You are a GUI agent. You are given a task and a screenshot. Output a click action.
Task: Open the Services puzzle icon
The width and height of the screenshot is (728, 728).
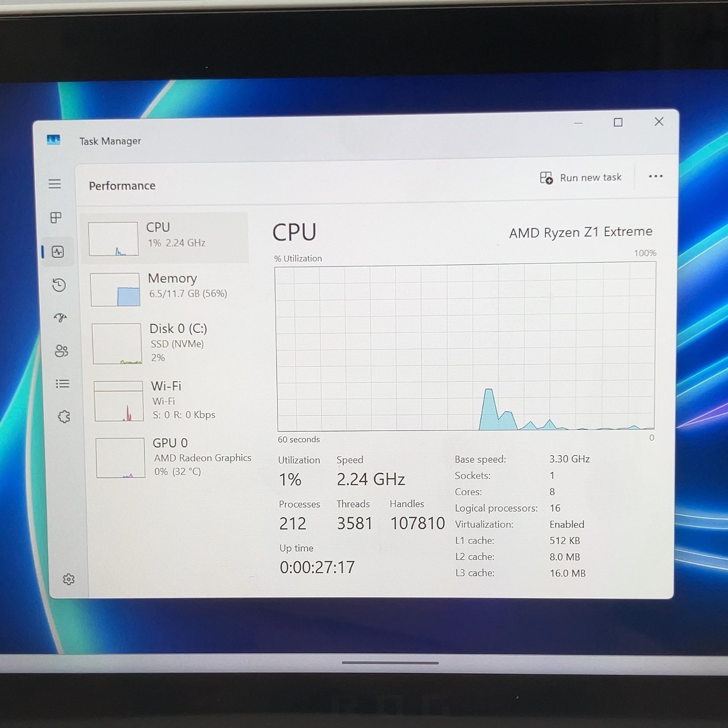[64, 416]
